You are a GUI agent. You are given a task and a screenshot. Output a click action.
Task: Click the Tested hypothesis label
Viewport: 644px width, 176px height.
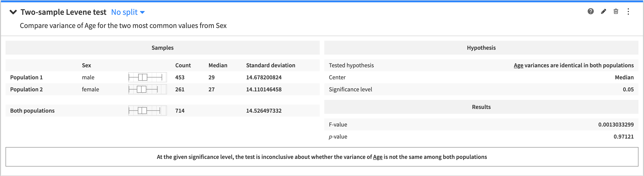pyautogui.click(x=351, y=65)
